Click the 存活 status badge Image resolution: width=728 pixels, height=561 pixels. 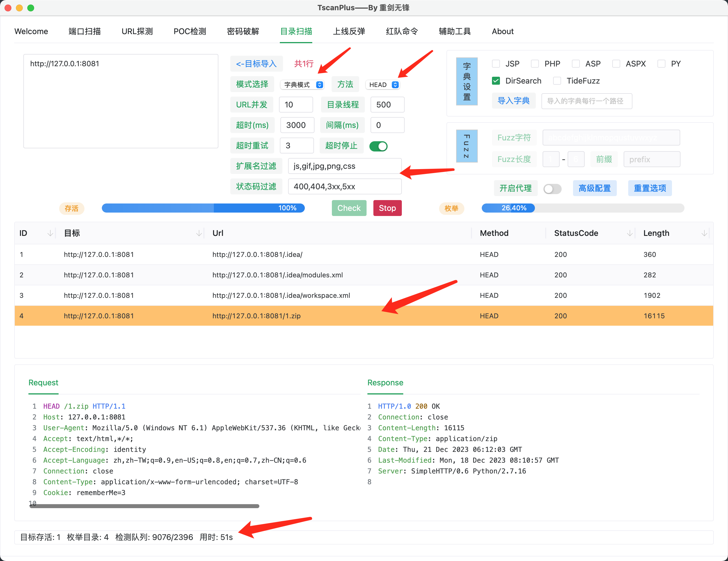point(71,209)
